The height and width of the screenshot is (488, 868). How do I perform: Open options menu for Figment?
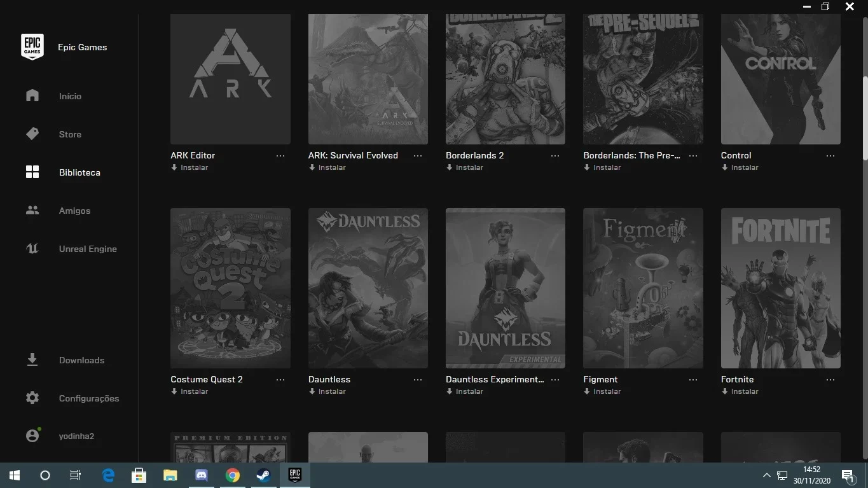pyautogui.click(x=693, y=380)
